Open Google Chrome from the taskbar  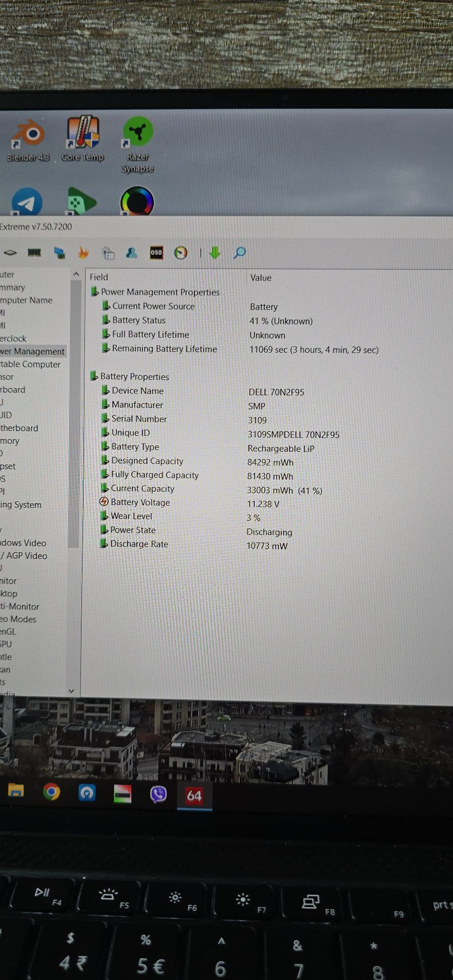[x=51, y=792]
